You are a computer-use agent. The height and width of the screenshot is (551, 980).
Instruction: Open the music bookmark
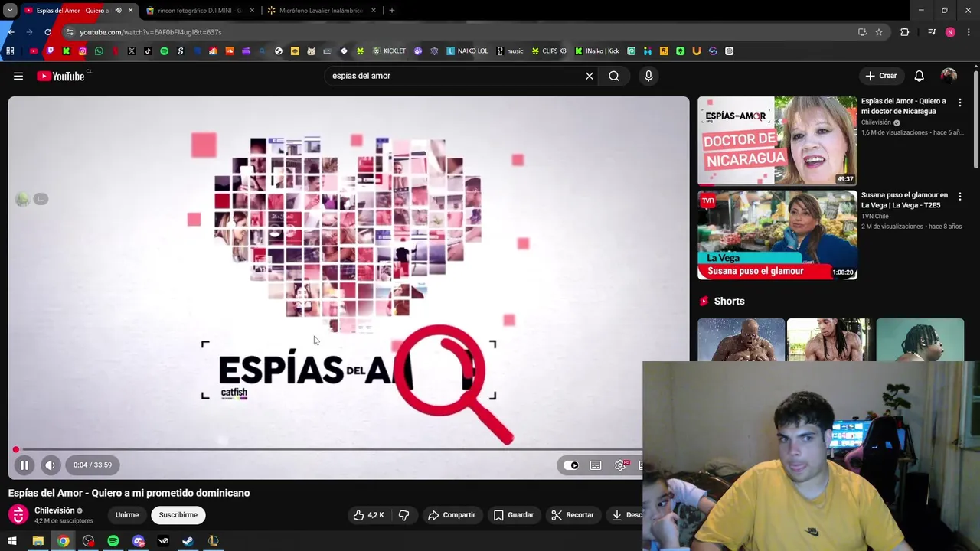[x=510, y=51]
